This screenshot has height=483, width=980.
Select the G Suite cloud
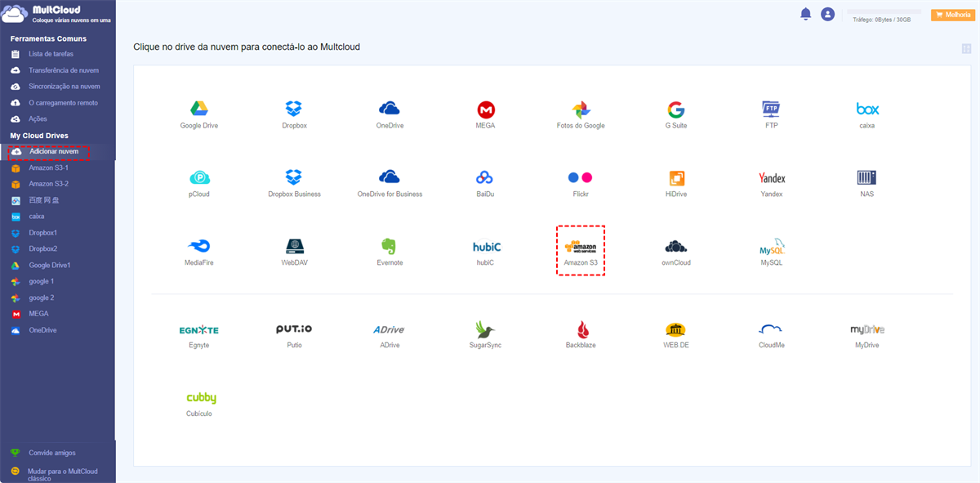[x=675, y=115]
